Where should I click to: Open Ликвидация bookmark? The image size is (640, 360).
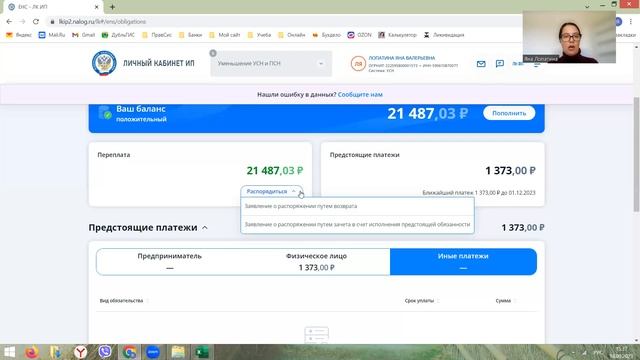[x=444, y=35]
